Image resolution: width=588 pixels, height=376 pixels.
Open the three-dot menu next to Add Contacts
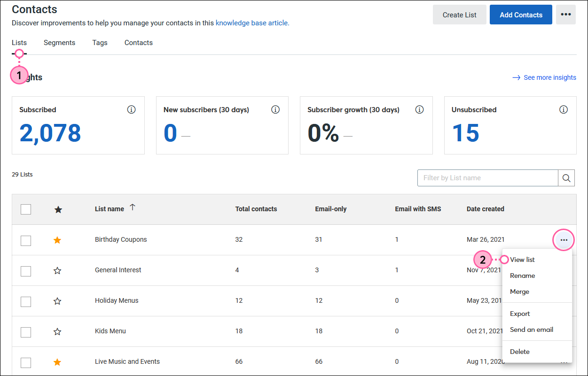point(566,15)
